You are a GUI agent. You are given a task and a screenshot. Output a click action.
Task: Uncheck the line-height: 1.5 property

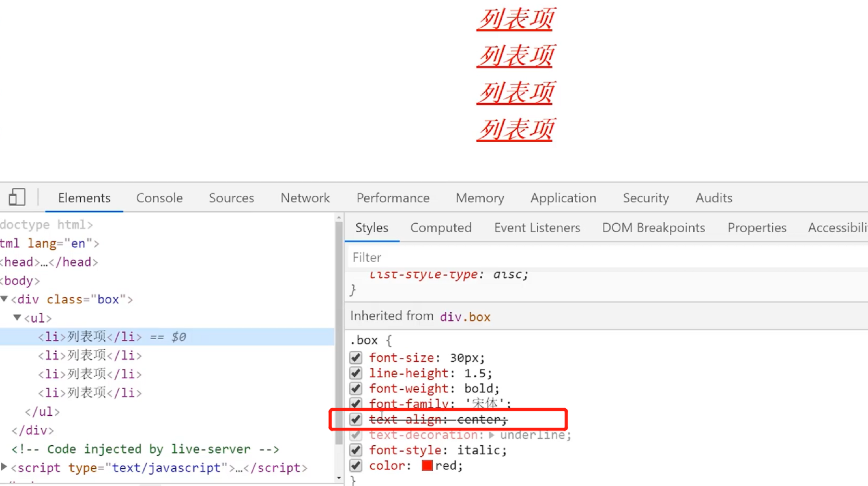point(356,373)
